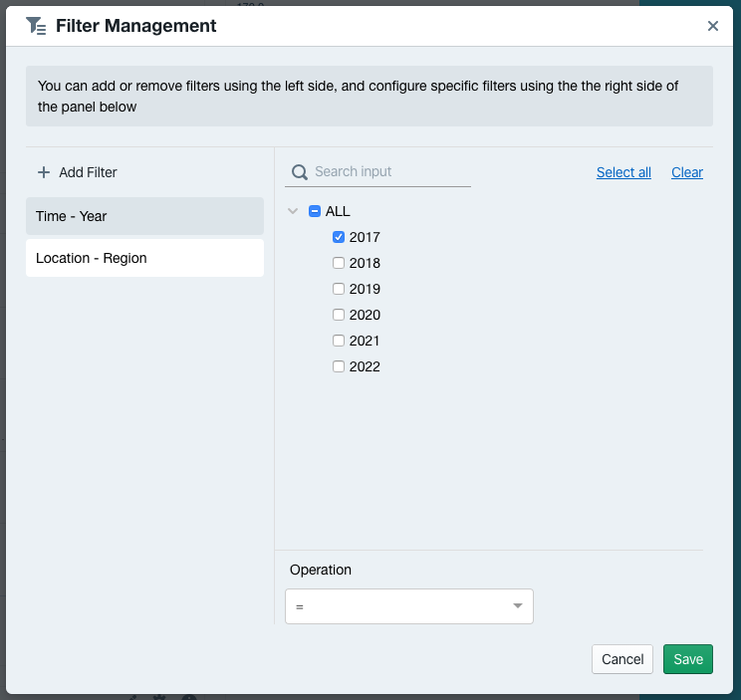Toggle the ALL years checkbox
The height and width of the screenshot is (700, 741).
[x=315, y=211]
